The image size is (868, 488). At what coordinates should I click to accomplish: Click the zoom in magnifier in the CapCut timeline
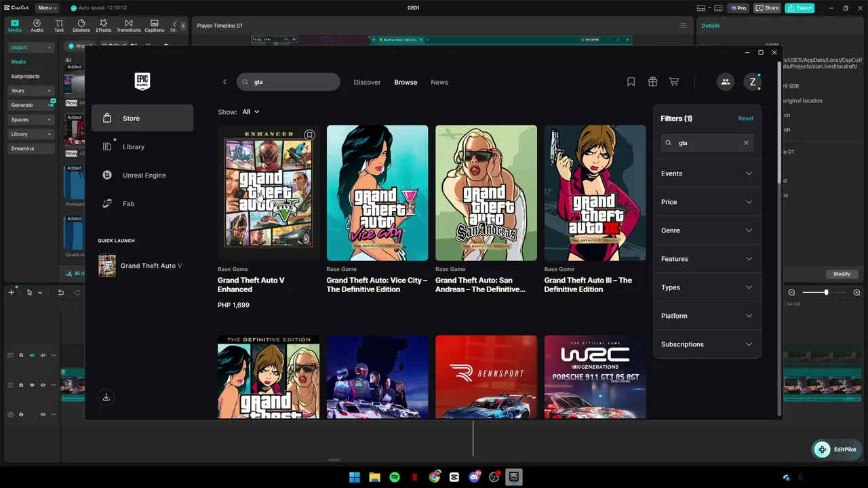click(856, 292)
